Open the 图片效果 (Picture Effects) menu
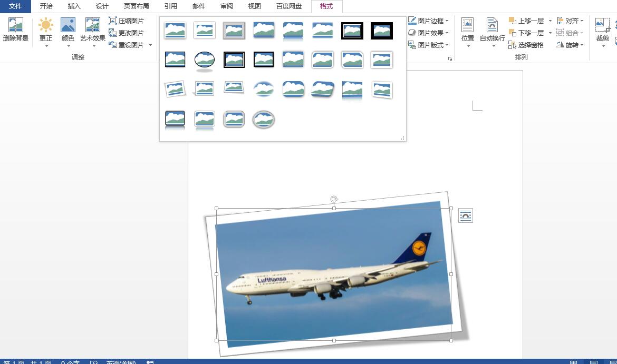 (x=428, y=33)
